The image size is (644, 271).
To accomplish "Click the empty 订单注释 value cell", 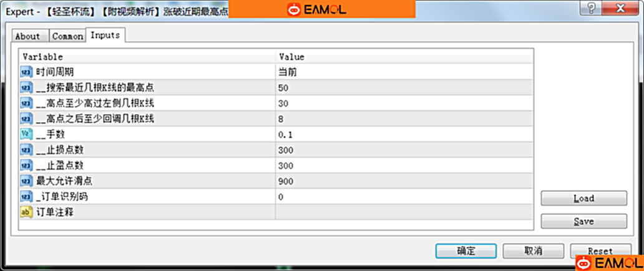I will [404, 212].
